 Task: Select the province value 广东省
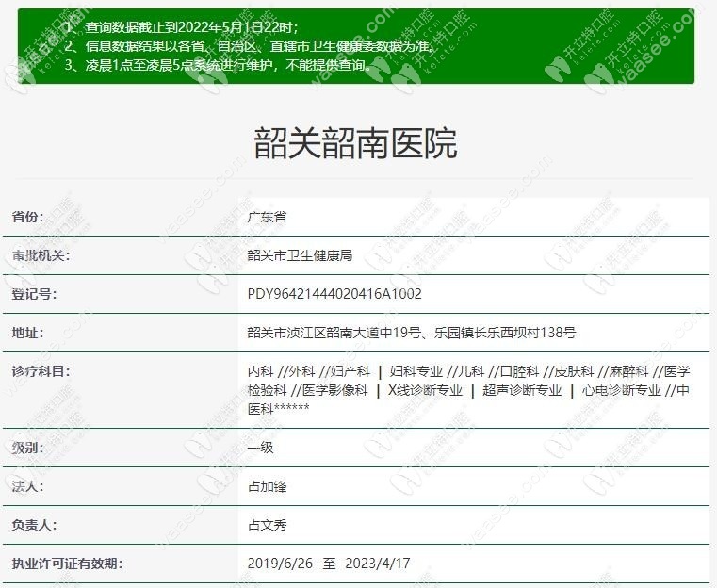tap(267, 217)
